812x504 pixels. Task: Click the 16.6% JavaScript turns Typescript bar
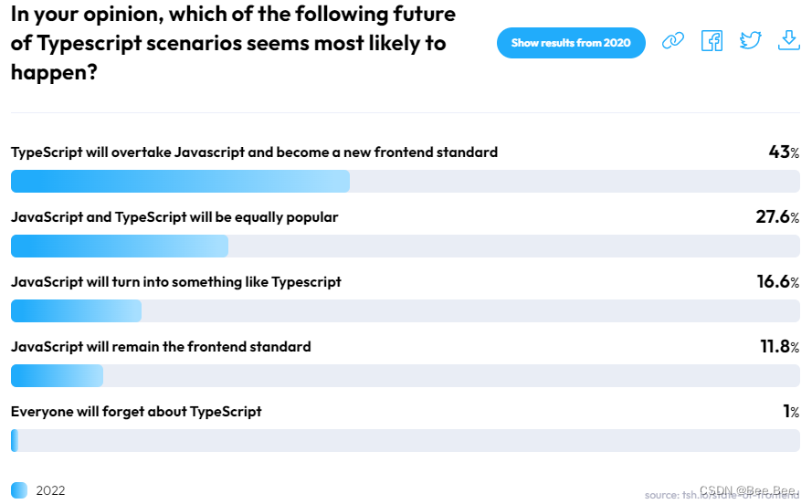point(76,311)
